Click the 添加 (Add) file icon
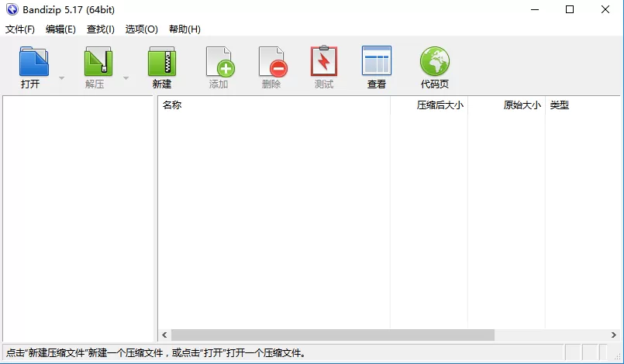 [220, 61]
